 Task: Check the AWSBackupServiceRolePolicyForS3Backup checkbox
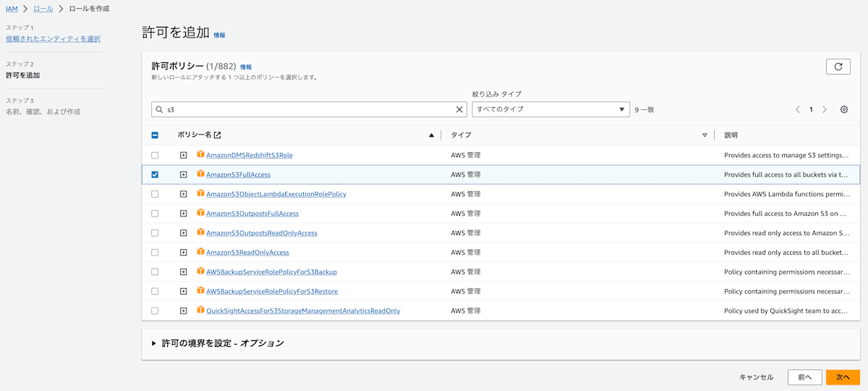click(x=155, y=272)
